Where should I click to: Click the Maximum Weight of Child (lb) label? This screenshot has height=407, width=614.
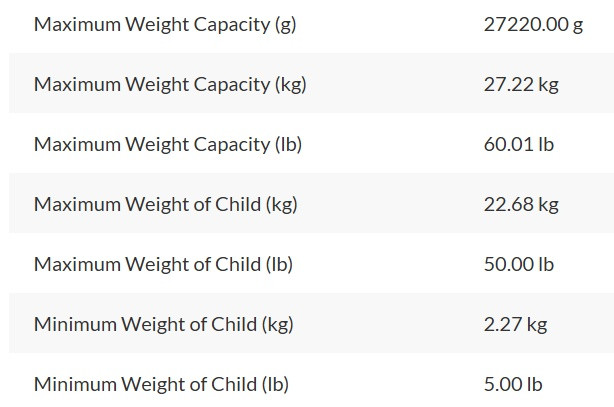tap(163, 264)
